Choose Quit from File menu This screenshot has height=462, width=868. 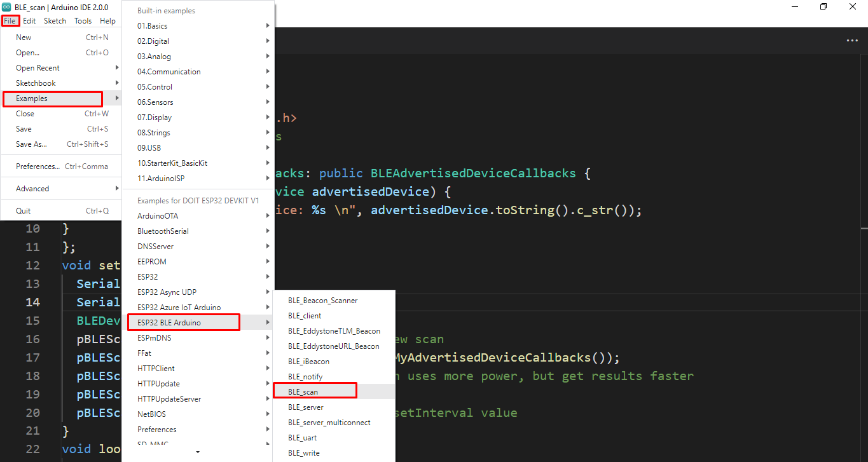pyautogui.click(x=61, y=211)
